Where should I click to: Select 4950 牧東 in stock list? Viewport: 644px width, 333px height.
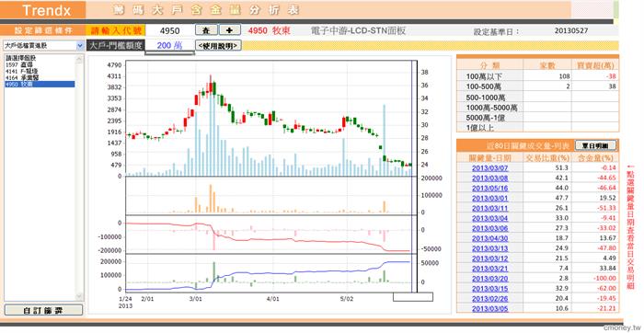click(40, 84)
